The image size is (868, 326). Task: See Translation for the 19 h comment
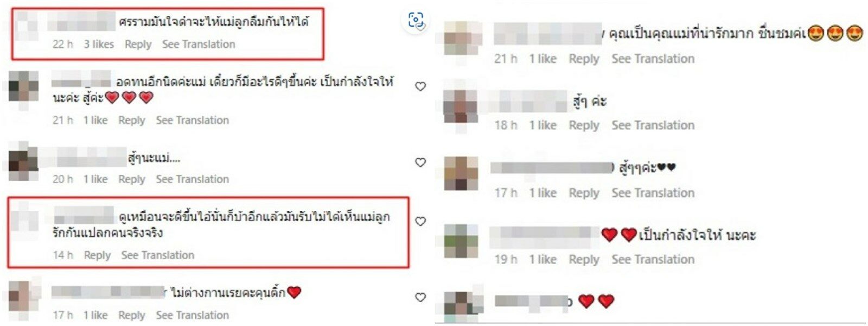click(653, 260)
